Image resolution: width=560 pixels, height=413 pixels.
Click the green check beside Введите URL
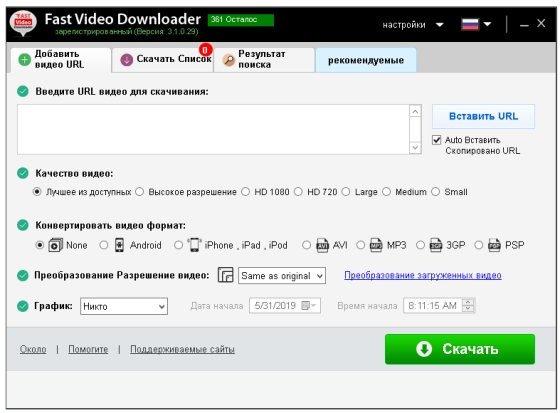[x=23, y=91]
